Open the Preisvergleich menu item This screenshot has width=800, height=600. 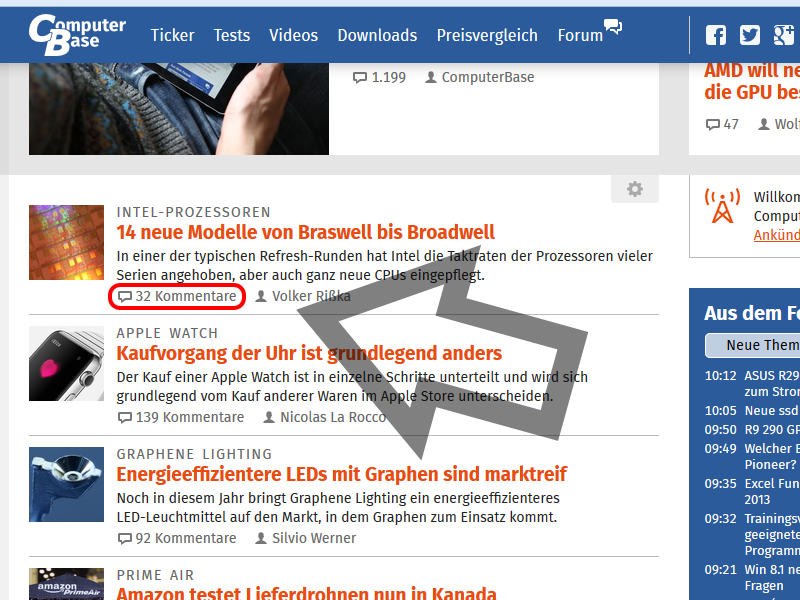pos(487,35)
